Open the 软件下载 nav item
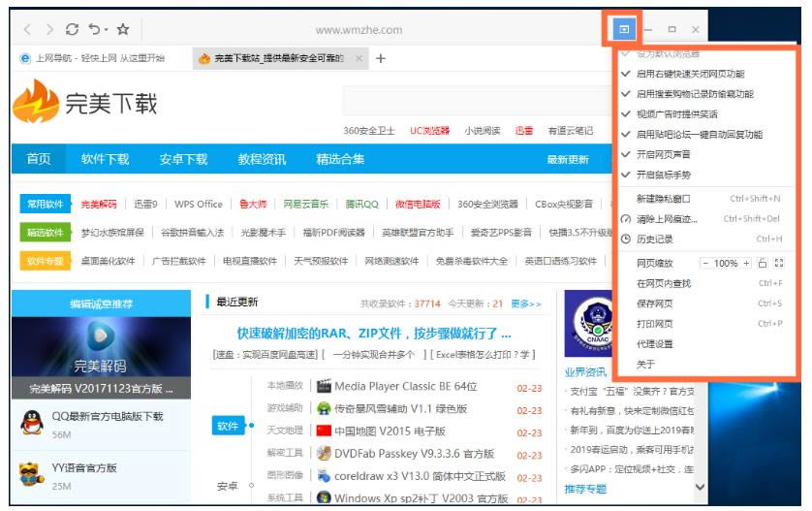This screenshot has height=511, width=812. (105, 159)
